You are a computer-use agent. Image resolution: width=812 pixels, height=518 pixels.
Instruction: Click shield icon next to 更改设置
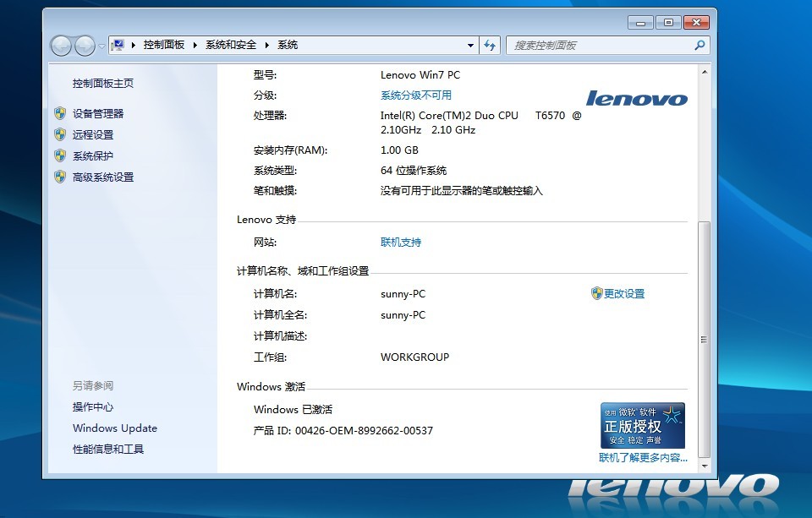tap(596, 293)
